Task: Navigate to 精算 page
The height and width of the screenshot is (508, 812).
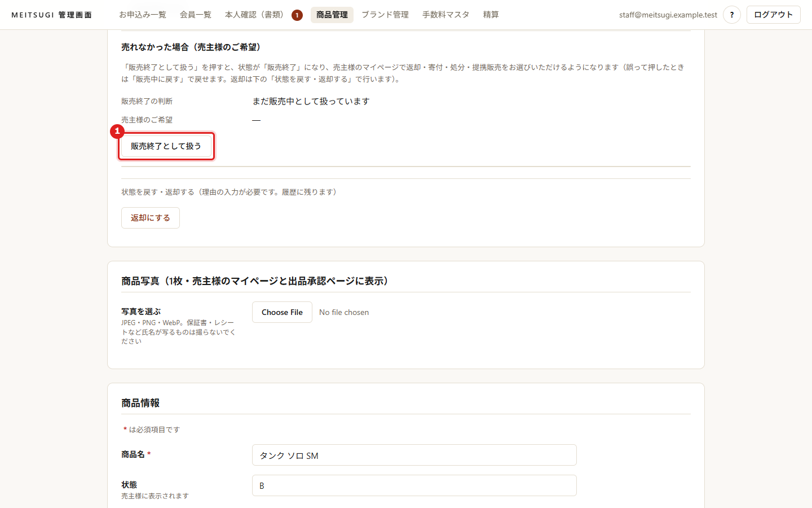Action: pyautogui.click(x=491, y=15)
